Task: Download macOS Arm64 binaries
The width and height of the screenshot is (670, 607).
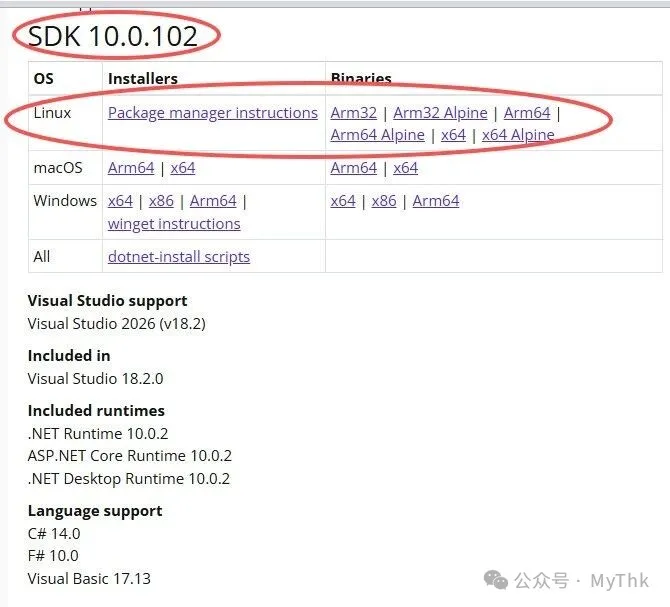Action: tap(354, 168)
